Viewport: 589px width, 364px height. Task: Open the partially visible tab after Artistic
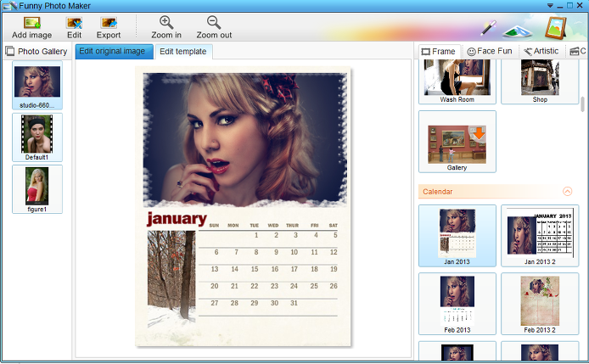tap(577, 51)
